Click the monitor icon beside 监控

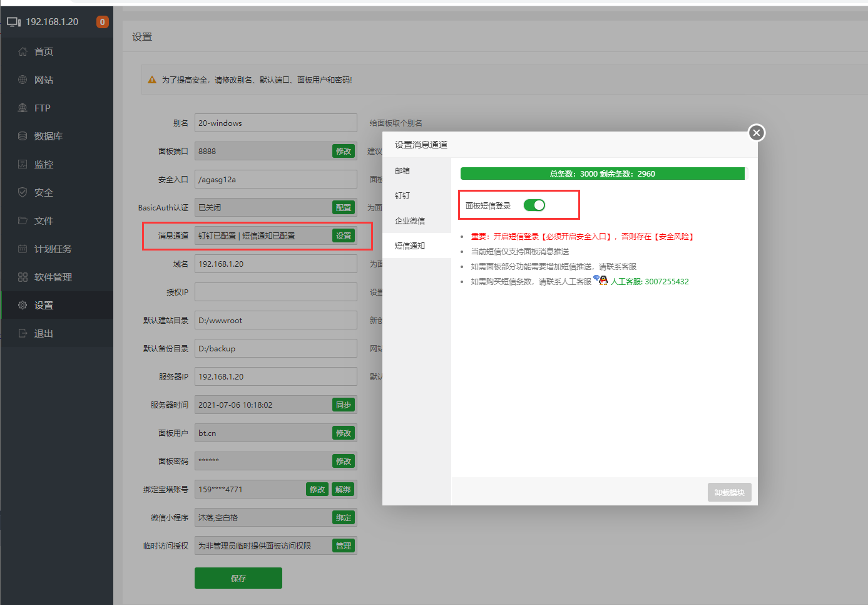coord(23,164)
